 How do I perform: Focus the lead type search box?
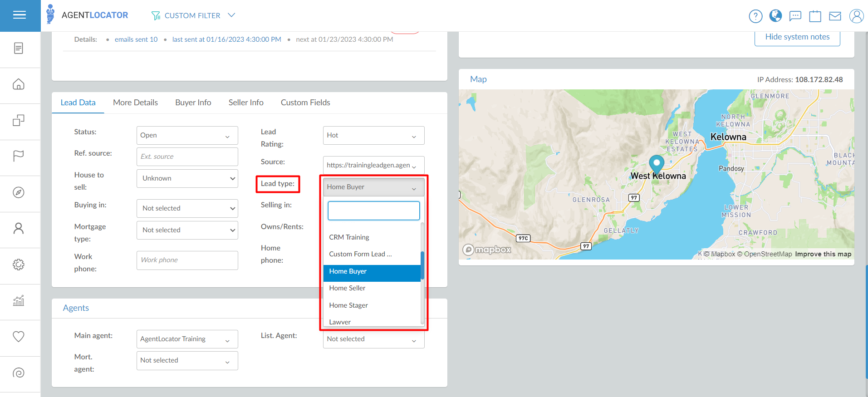pyautogui.click(x=374, y=211)
